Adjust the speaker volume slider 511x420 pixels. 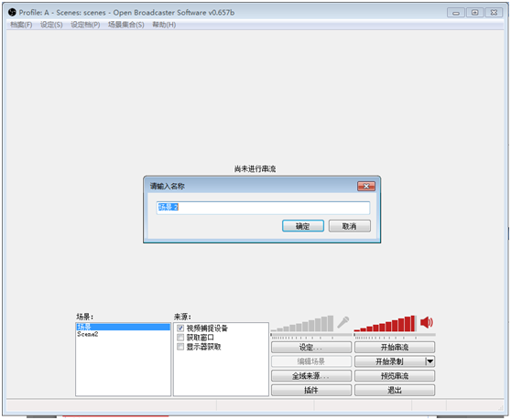tap(395, 335)
